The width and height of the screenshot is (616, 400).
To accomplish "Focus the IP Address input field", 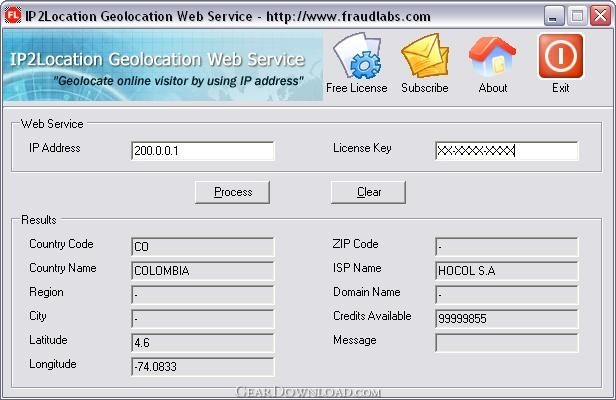I will [203, 151].
